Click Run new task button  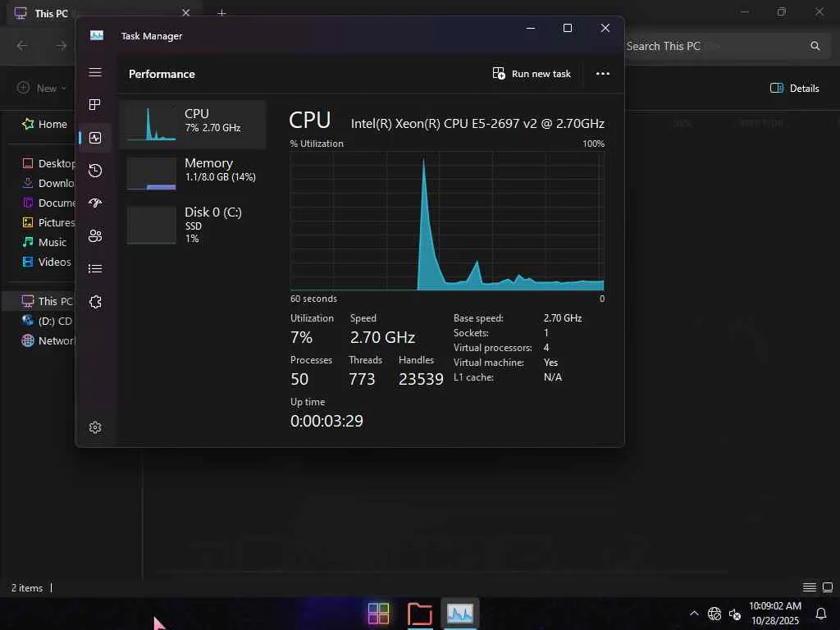[532, 74]
